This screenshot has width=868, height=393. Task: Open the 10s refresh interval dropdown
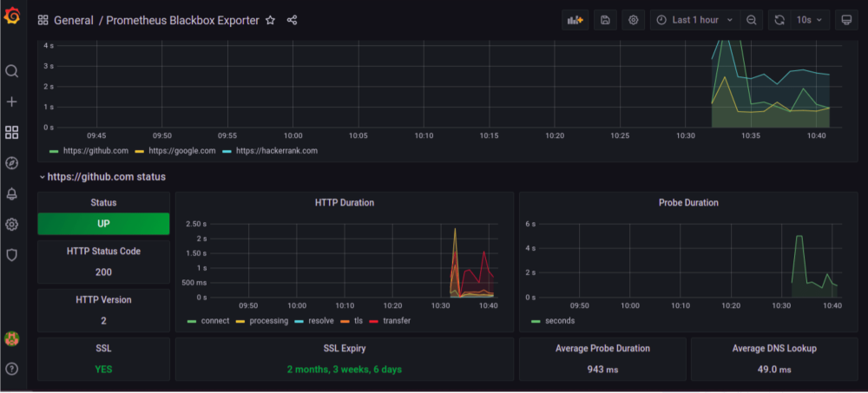[811, 20]
